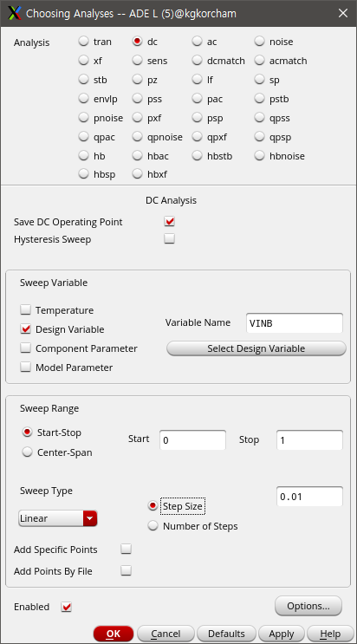The image size is (357, 644).
Task: Choose the stb analysis option
Action: tap(84, 79)
